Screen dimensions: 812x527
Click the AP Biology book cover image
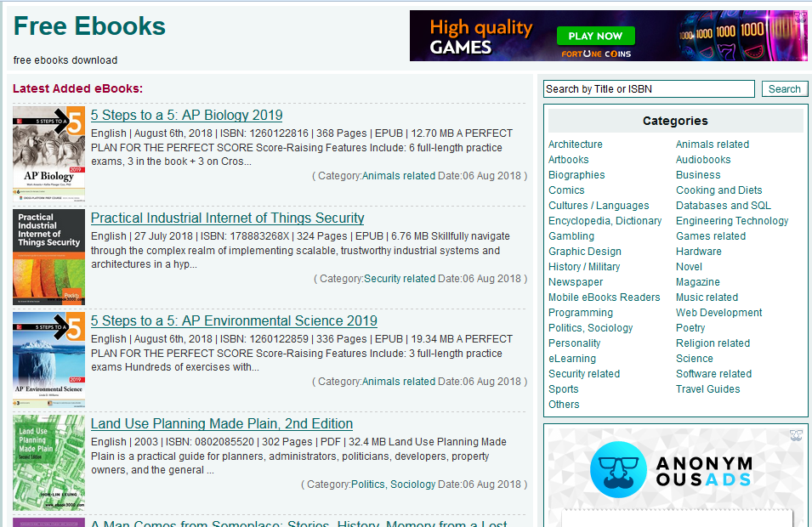pyautogui.click(x=48, y=154)
